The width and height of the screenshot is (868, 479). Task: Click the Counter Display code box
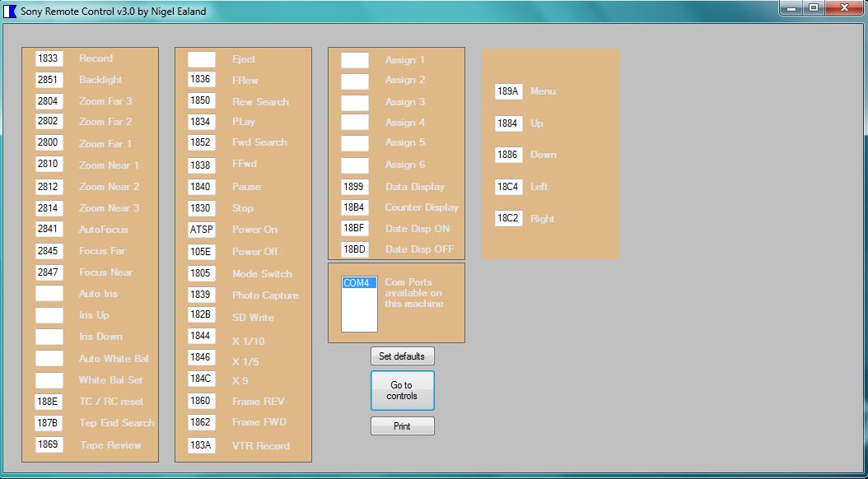click(x=355, y=208)
